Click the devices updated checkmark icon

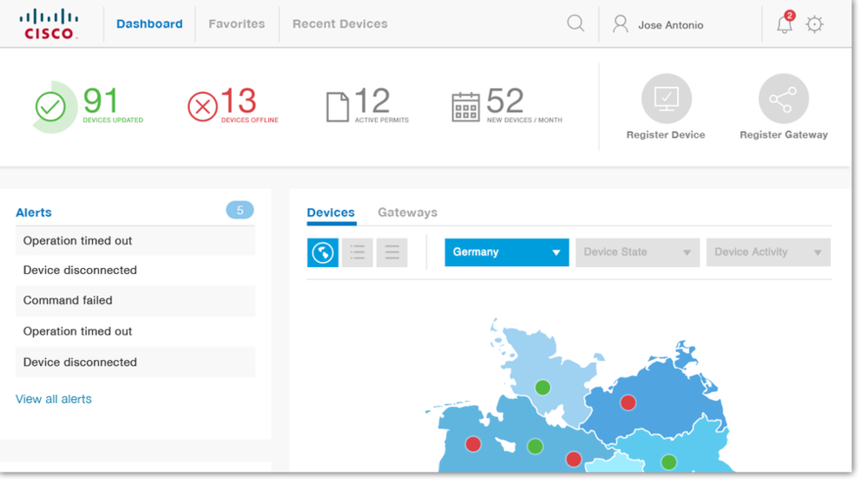point(50,107)
